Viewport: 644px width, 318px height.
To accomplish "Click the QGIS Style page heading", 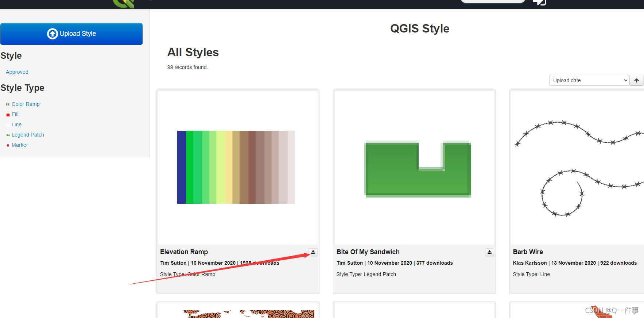I will tap(420, 28).
